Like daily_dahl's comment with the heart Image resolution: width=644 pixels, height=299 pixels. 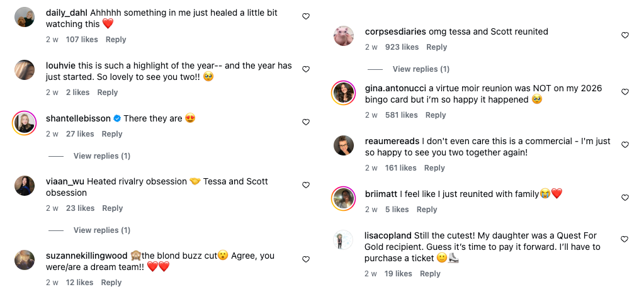click(x=306, y=16)
